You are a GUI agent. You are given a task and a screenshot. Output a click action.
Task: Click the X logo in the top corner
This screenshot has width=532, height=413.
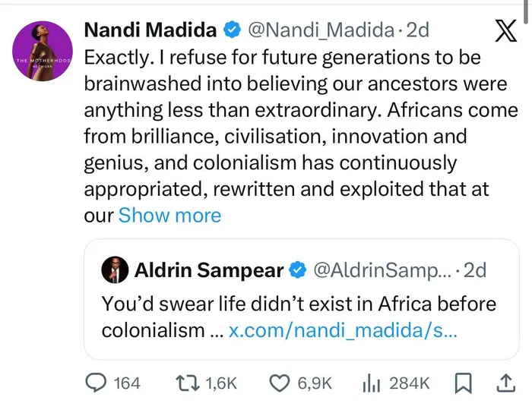click(505, 31)
